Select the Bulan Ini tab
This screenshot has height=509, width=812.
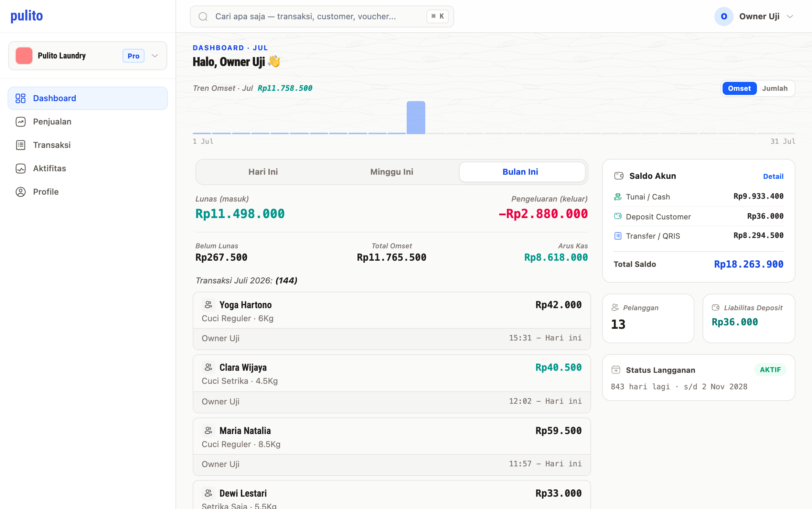(522, 172)
